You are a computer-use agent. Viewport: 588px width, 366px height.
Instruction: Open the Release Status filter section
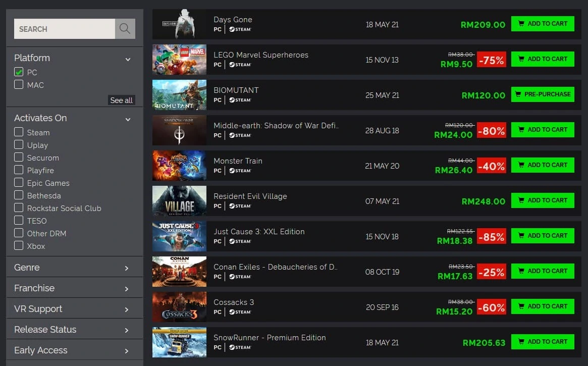click(x=75, y=329)
